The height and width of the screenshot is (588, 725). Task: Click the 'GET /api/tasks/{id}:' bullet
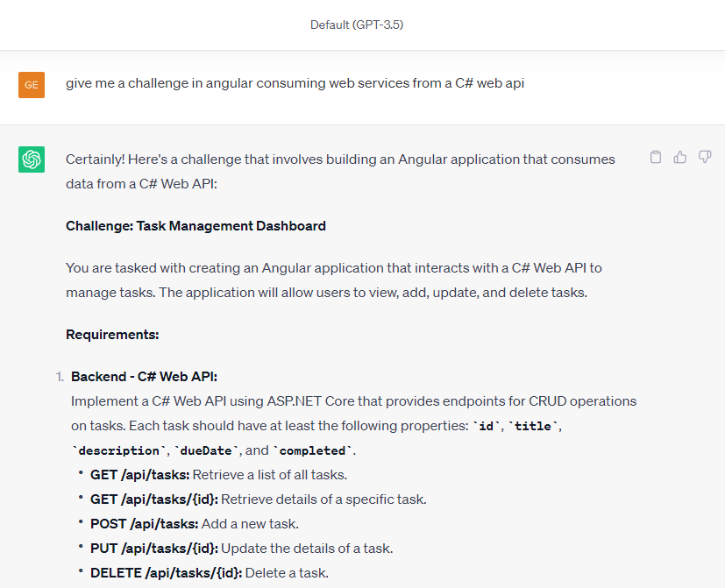pos(154,499)
